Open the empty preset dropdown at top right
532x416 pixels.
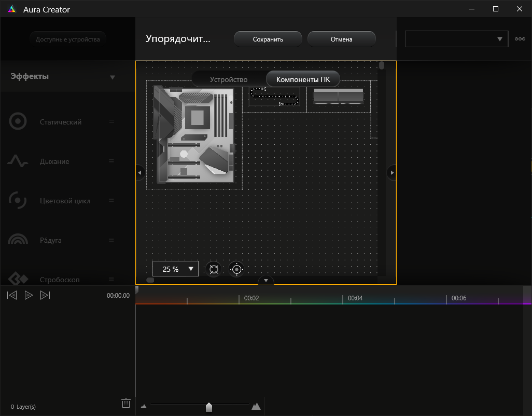point(456,38)
